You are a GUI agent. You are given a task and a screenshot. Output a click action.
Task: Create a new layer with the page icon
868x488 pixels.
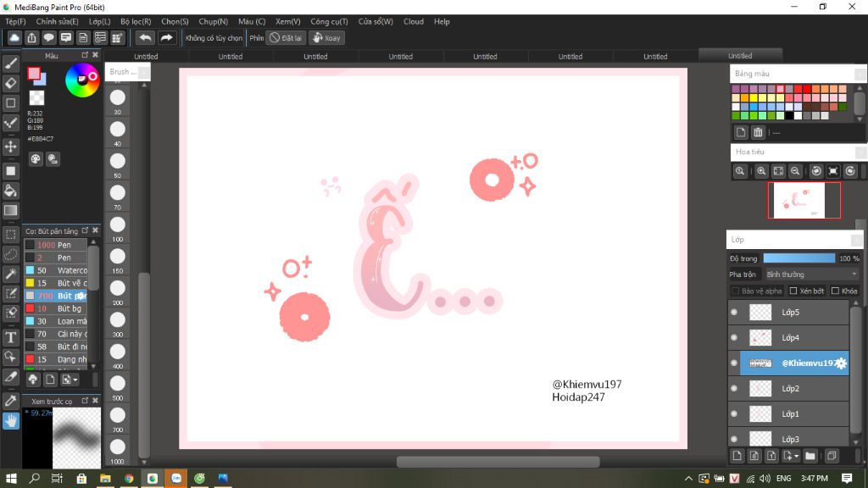click(x=737, y=456)
